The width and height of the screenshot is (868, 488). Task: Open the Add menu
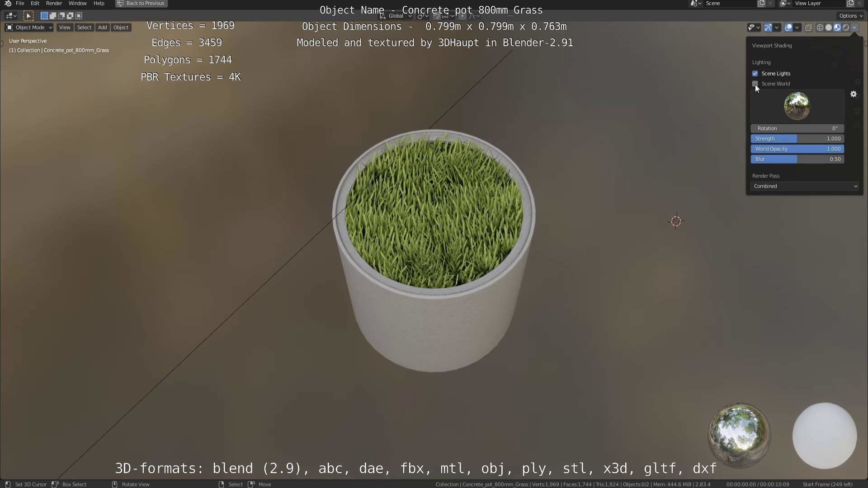coord(103,28)
